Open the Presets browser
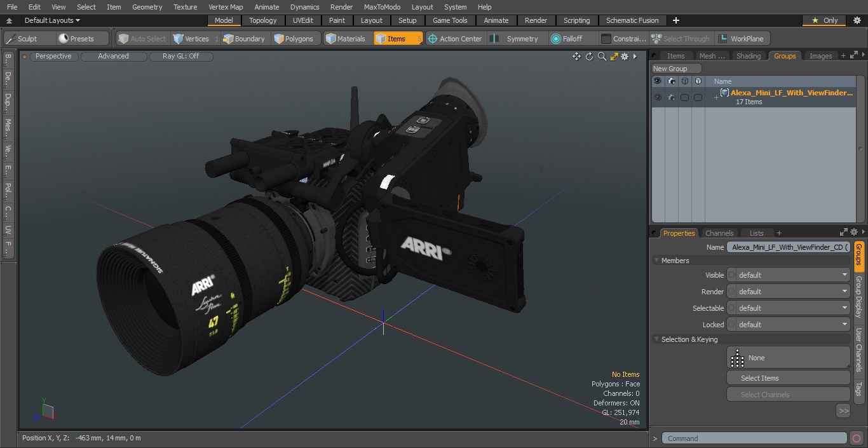Screen dimensions: 868x448 (83, 39)
